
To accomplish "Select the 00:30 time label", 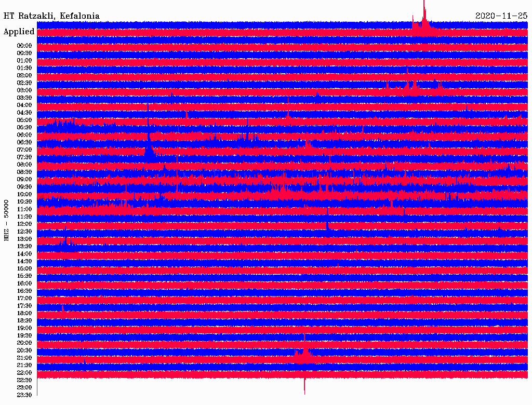I will pyautogui.click(x=24, y=53).
